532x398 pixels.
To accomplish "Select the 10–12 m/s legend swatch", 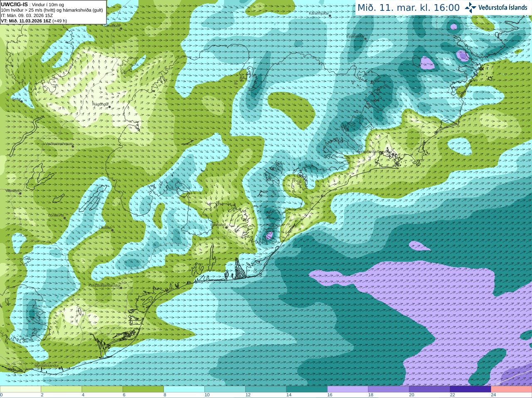I will 225,389.
